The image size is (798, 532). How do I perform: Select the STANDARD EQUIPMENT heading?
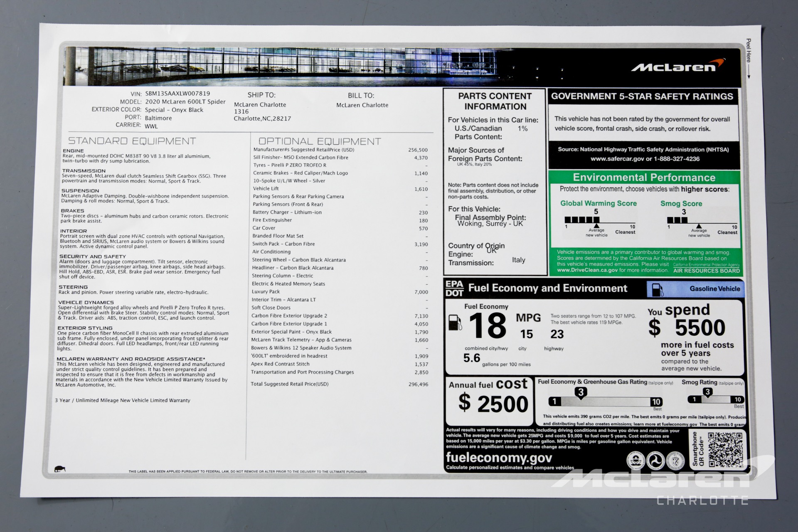pos(132,141)
